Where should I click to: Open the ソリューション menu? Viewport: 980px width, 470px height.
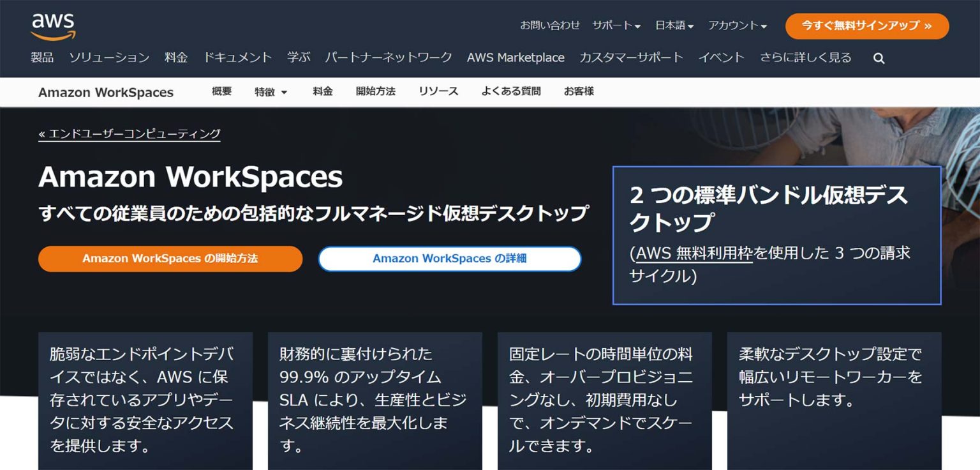110,57
